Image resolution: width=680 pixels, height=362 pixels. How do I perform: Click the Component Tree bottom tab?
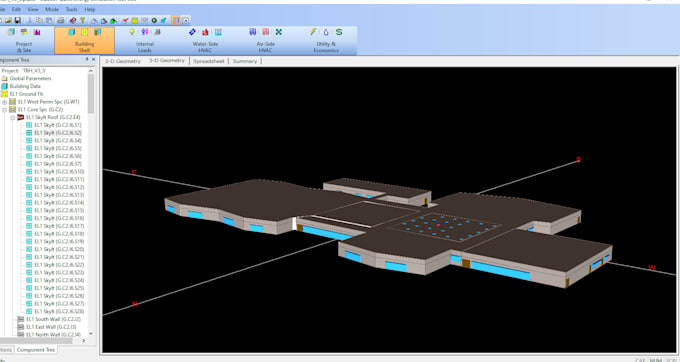[x=36, y=350]
